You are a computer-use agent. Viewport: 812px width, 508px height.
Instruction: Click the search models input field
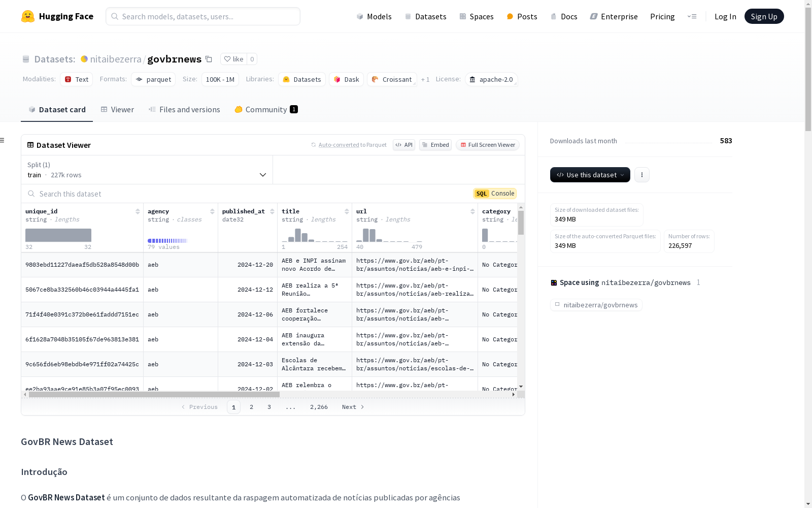(x=203, y=16)
